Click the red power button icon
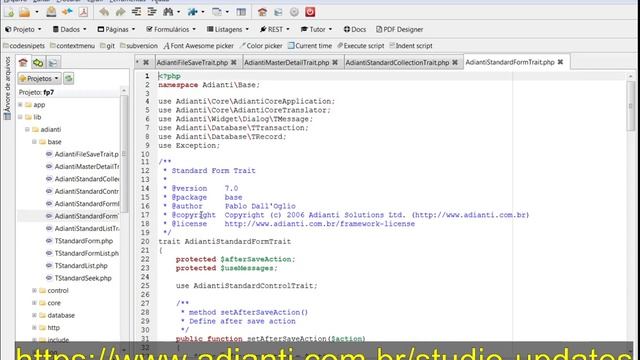This screenshot has width=640, height=360. point(310,12)
